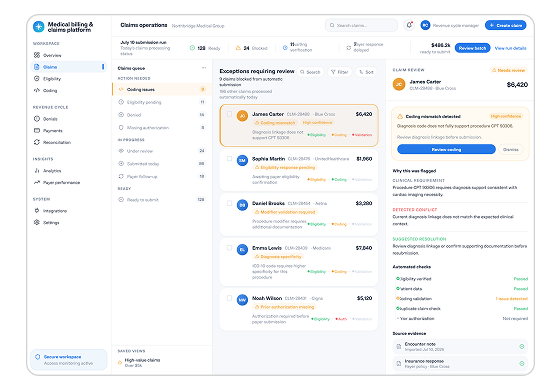Tick the Daniel Brooks claim checkbox
The height and width of the screenshot is (390, 560).
[x=229, y=203]
